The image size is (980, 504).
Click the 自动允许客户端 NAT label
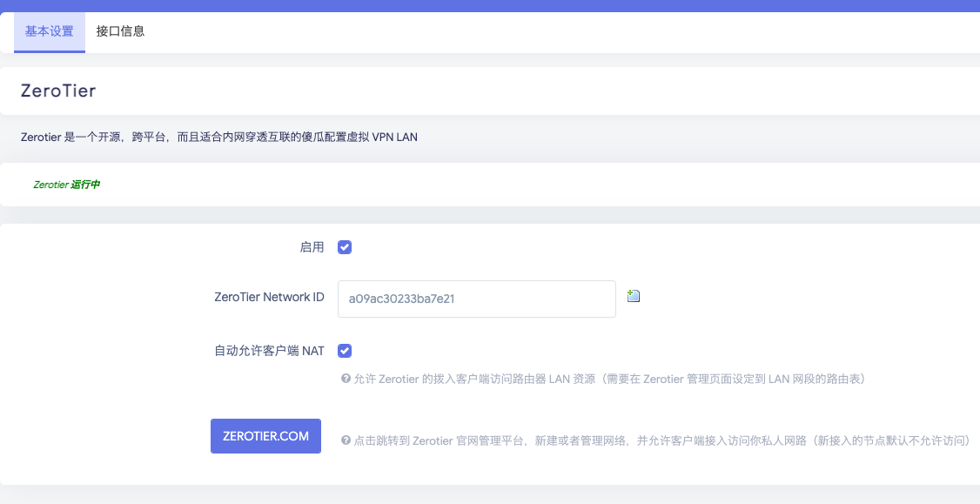click(269, 351)
